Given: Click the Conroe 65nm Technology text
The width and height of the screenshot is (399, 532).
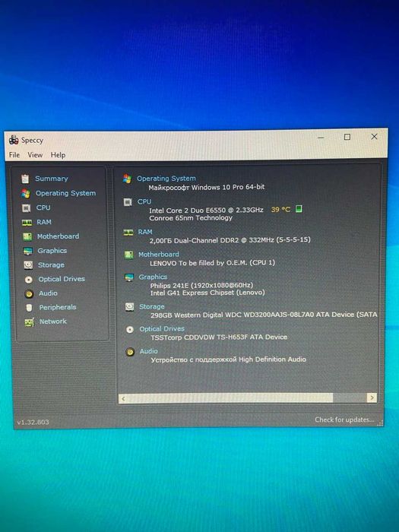Looking at the screenshot, I should (191, 218).
